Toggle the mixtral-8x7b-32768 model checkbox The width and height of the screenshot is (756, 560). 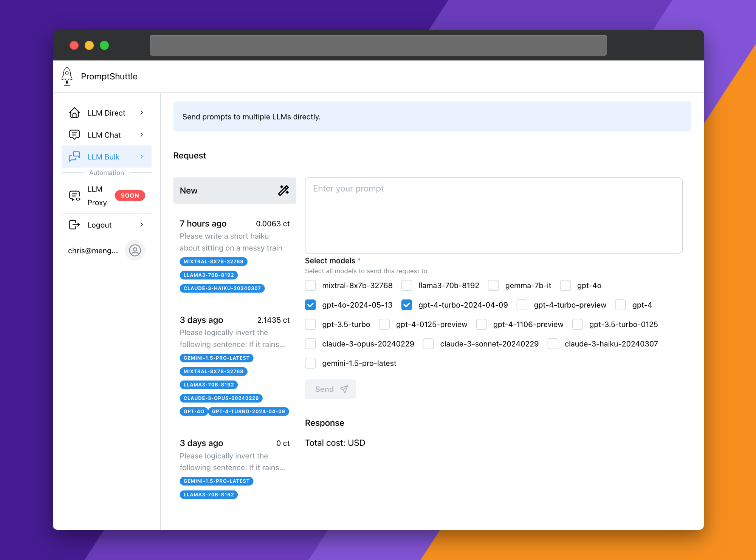pos(311,285)
